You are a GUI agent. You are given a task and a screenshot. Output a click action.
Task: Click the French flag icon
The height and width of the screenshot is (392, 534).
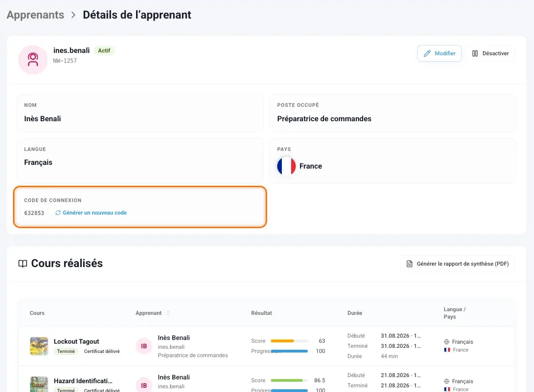click(x=287, y=166)
